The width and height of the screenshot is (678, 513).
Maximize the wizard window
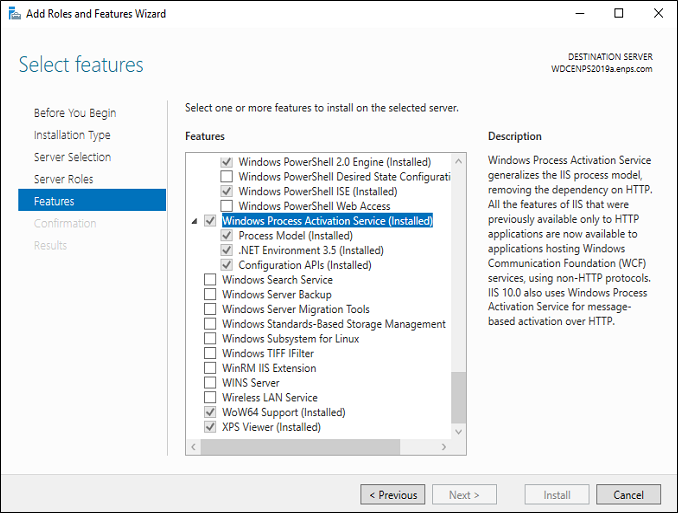pyautogui.click(x=619, y=13)
